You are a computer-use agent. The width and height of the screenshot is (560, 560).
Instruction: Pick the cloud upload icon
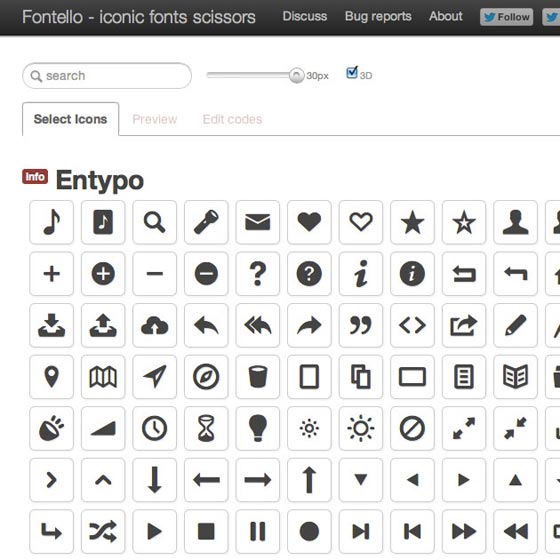tap(154, 325)
